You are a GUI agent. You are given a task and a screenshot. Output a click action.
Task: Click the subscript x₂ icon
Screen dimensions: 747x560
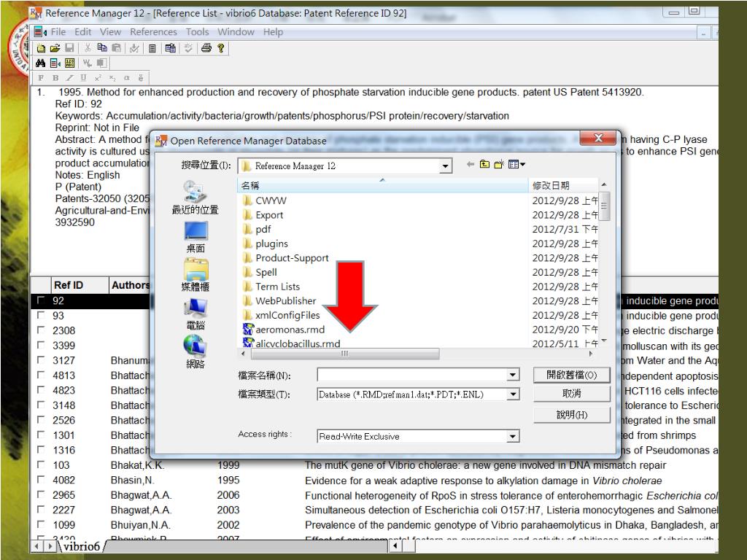coord(112,78)
